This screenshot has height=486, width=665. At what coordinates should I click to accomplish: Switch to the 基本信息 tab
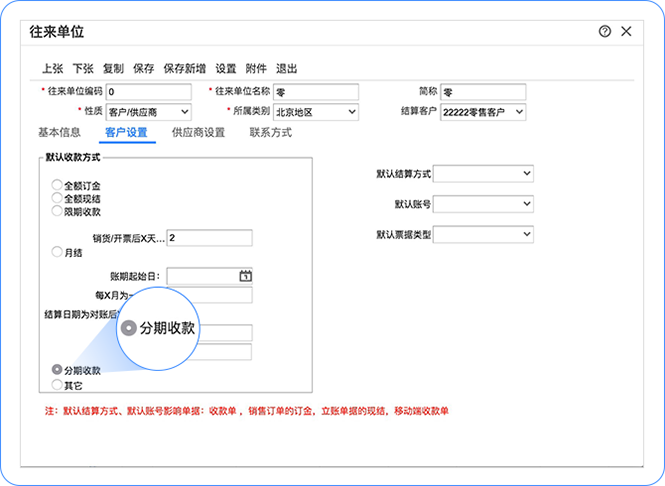[x=59, y=133]
